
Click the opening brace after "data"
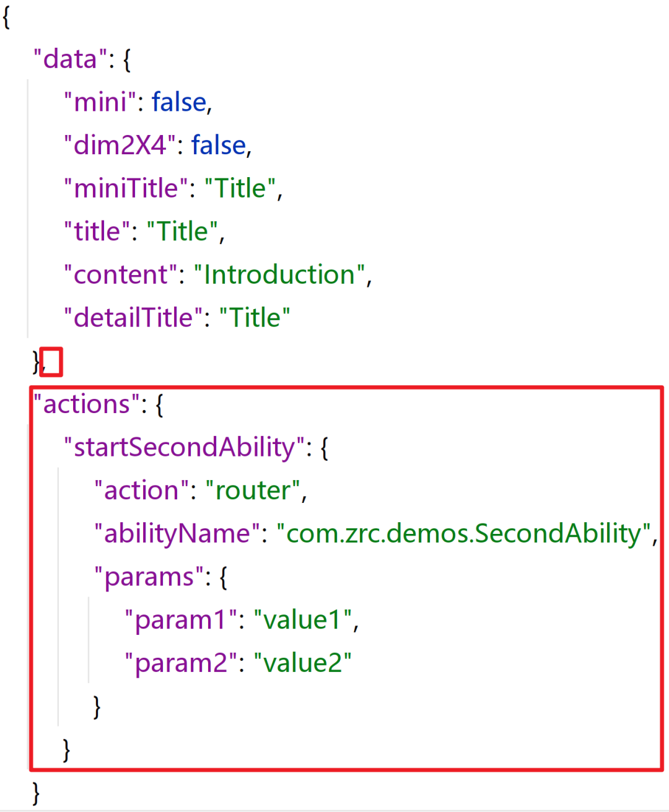pos(127,60)
